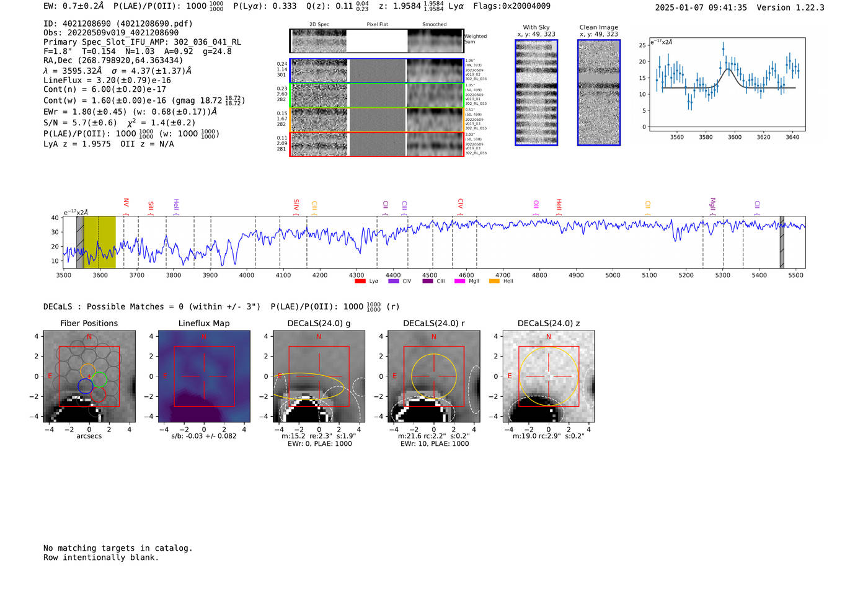Select the purple MgII line marker label
Screen dimensions: 868x591
712,205
